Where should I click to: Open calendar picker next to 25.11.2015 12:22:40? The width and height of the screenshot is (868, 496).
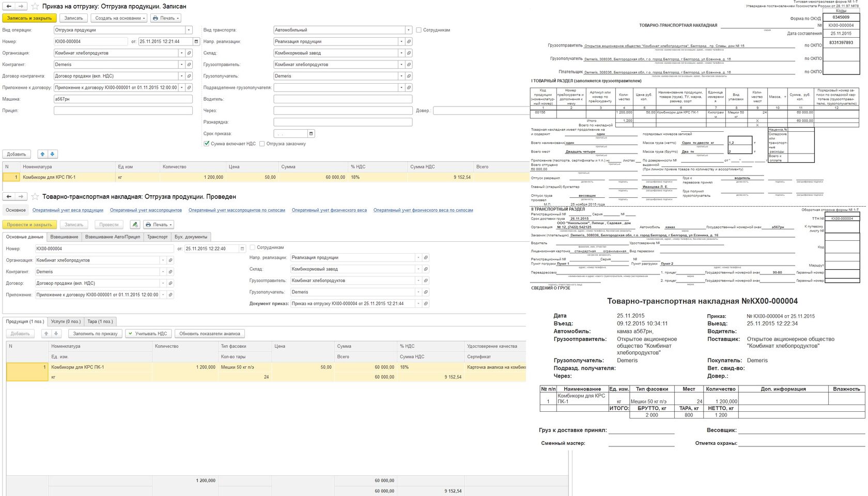click(x=242, y=249)
